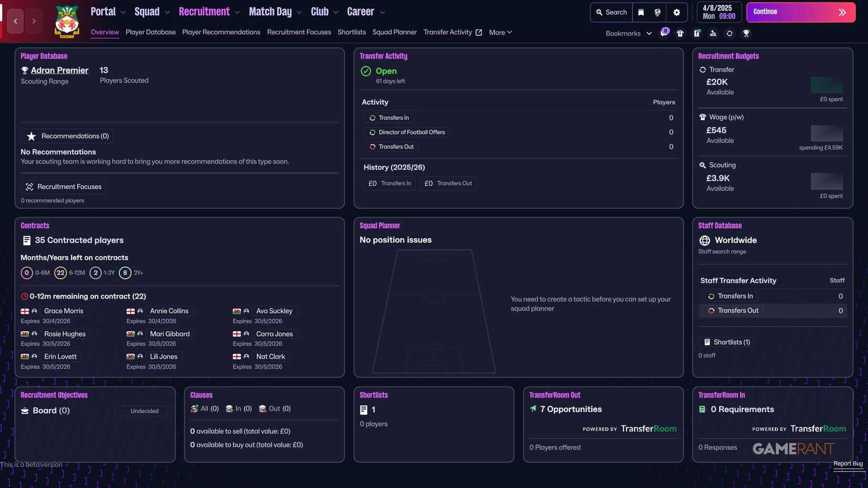This screenshot has width=868, height=488.
Task: Select the 6-12M contract length filter
Action: tap(60, 273)
